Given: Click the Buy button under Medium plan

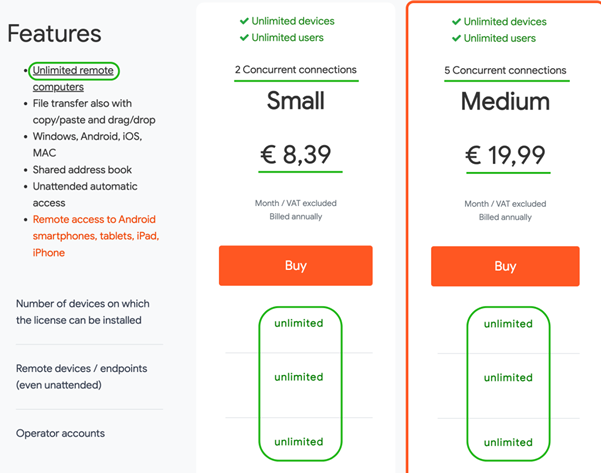Looking at the screenshot, I should [x=505, y=266].
